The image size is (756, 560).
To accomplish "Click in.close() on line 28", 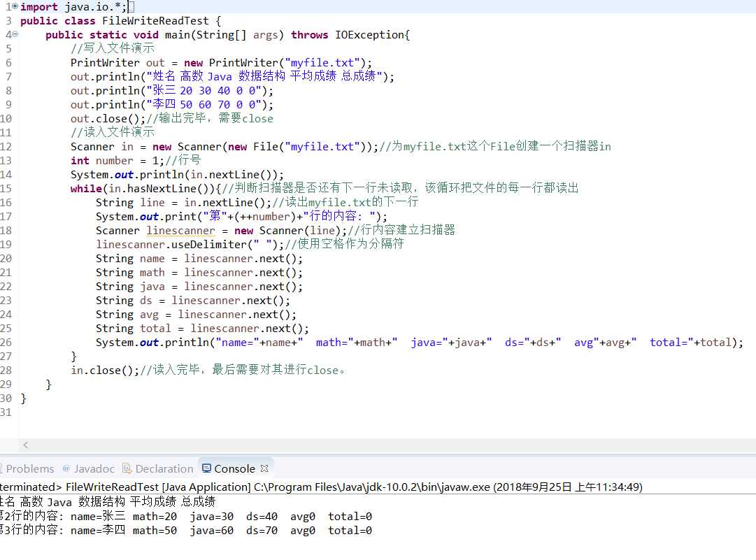I will (x=105, y=370).
